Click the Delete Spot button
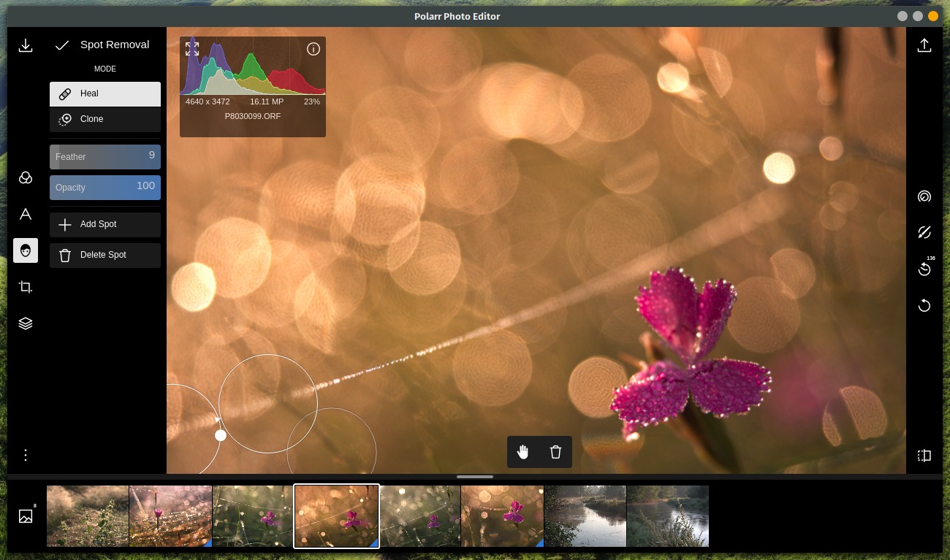The width and height of the screenshot is (950, 560). (105, 255)
